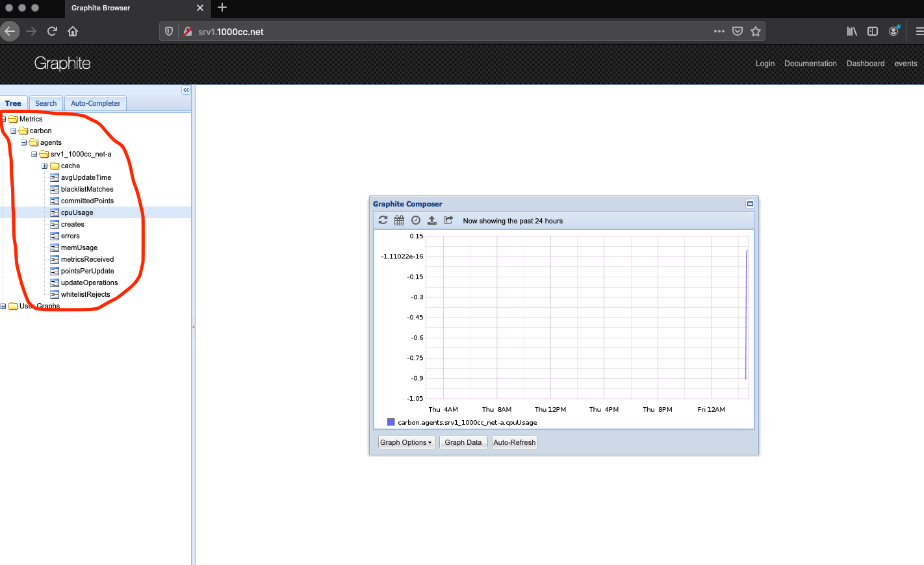924x565 pixels.
Task: Open the events link
Action: (x=906, y=64)
